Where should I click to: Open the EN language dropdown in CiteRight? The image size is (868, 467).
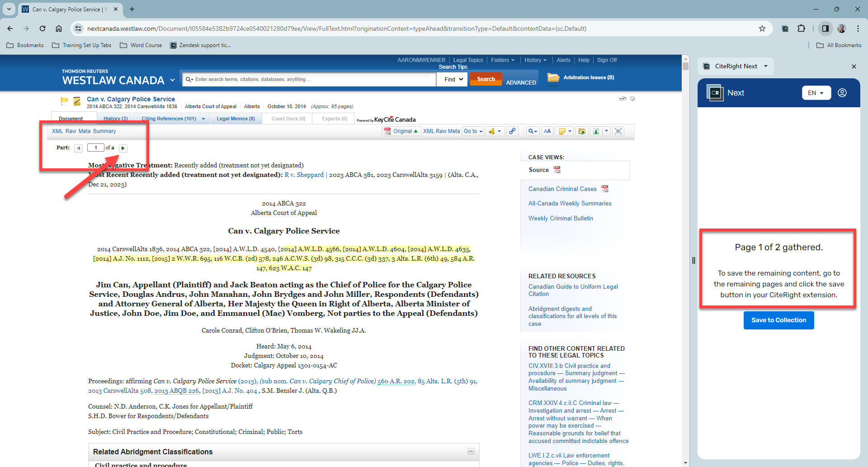pyautogui.click(x=816, y=93)
